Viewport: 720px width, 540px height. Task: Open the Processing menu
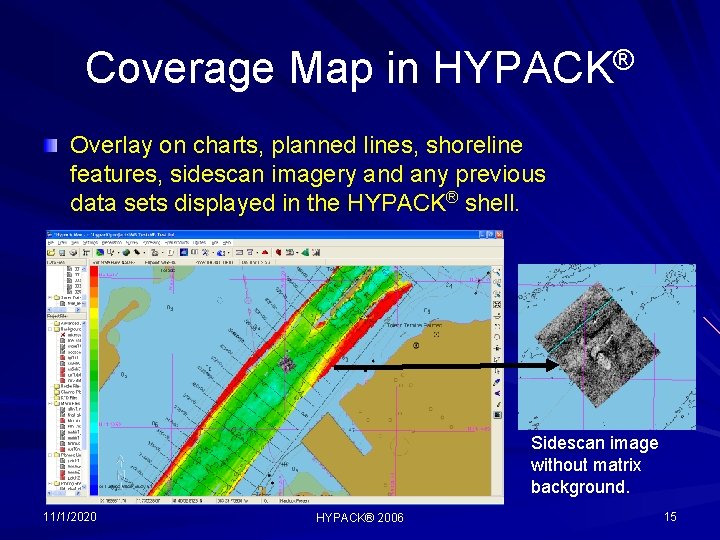click(152, 242)
